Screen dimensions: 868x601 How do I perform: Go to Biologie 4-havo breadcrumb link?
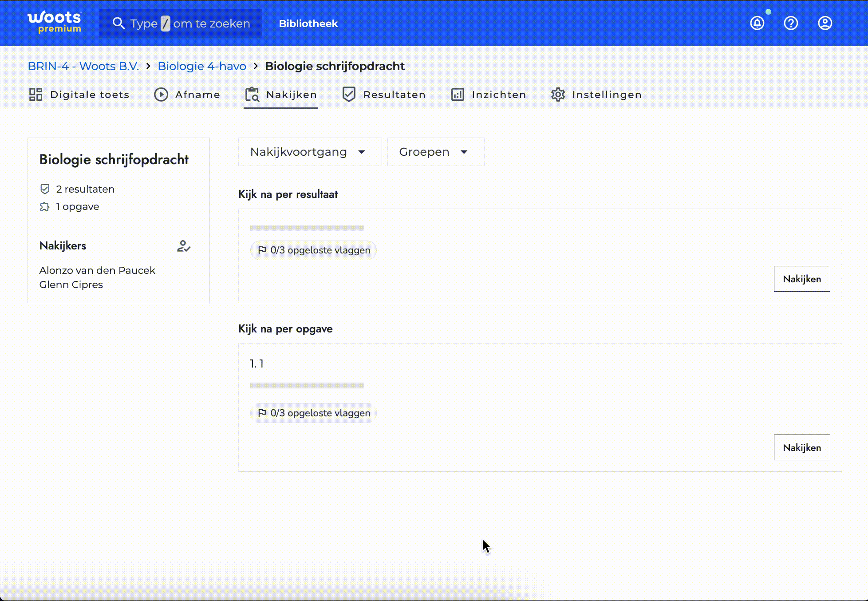coord(201,66)
